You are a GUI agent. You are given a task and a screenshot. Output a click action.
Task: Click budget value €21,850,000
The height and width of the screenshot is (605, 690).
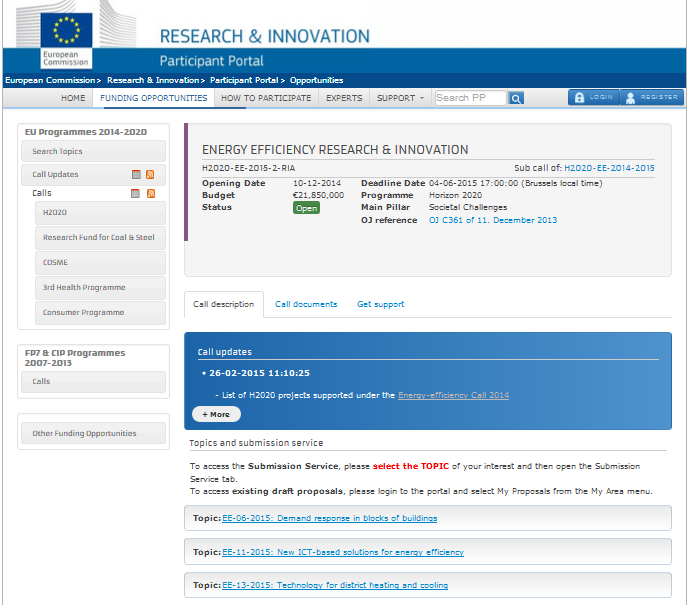click(319, 195)
